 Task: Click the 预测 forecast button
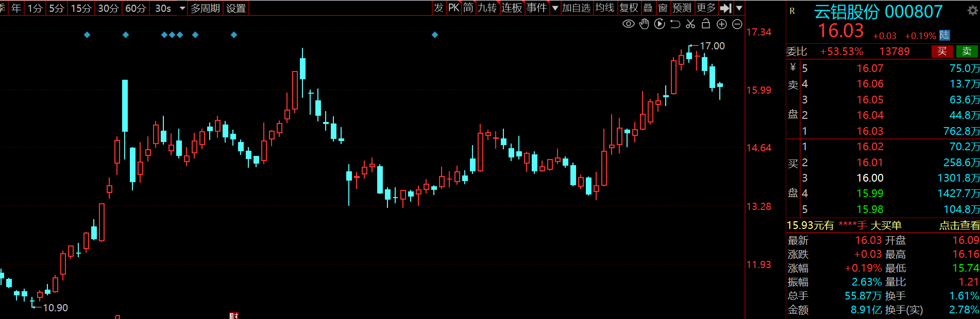(x=682, y=8)
